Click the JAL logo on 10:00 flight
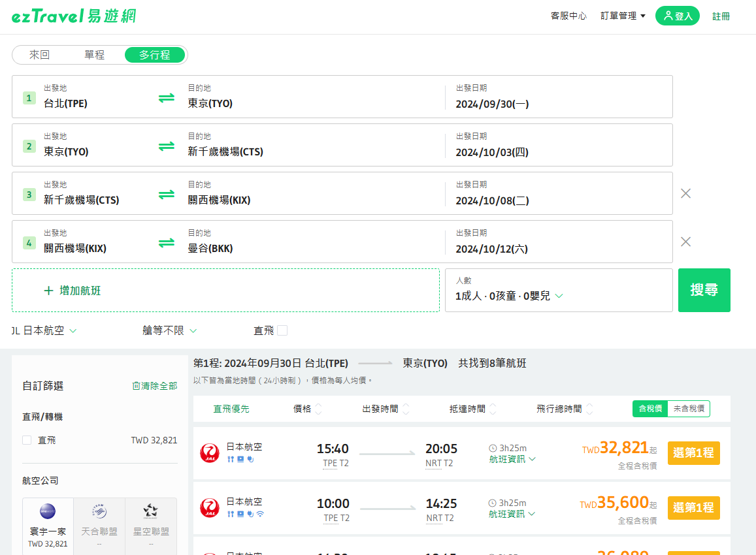The width and height of the screenshot is (756, 555). pyautogui.click(x=210, y=508)
